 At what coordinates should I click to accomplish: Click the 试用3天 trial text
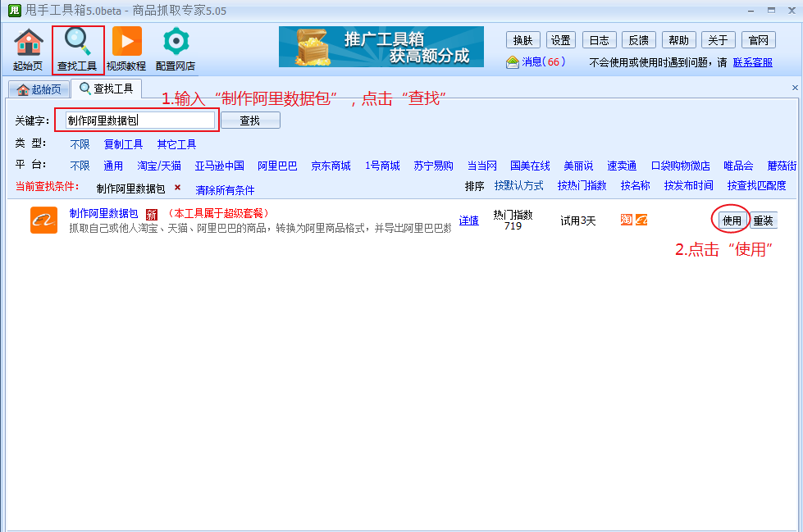[x=578, y=221]
